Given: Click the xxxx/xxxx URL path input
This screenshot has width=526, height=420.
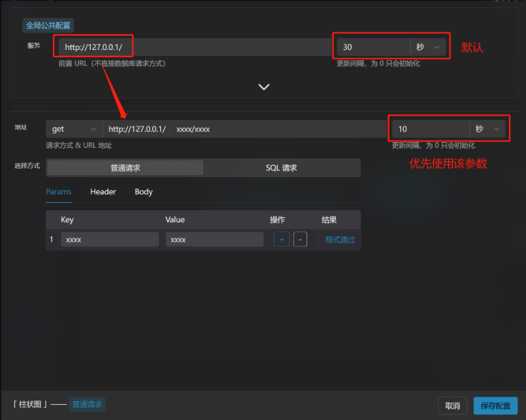Looking at the screenshot, I should point(277,129).
